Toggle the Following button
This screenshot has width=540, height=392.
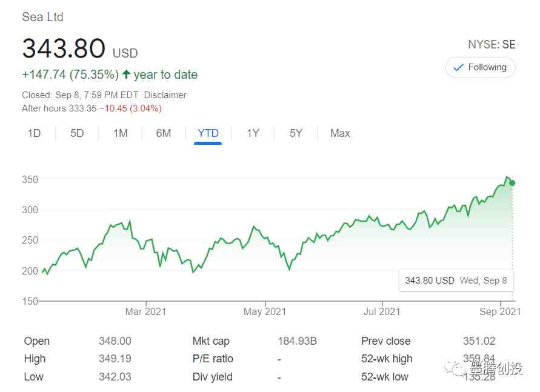(480, 67)
